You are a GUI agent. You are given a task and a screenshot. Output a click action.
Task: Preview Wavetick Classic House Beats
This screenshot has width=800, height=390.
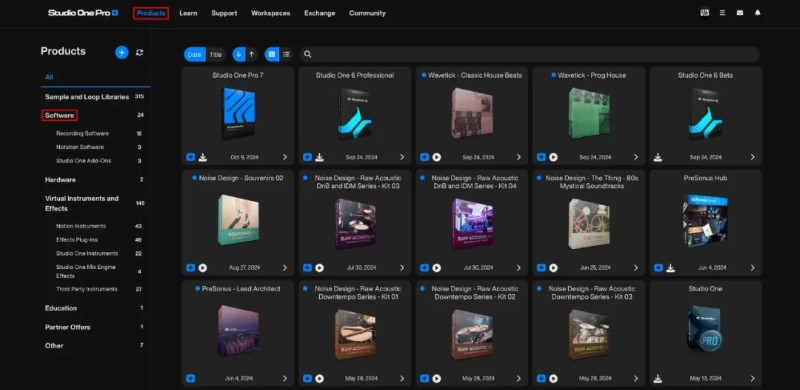click(437, 157)
